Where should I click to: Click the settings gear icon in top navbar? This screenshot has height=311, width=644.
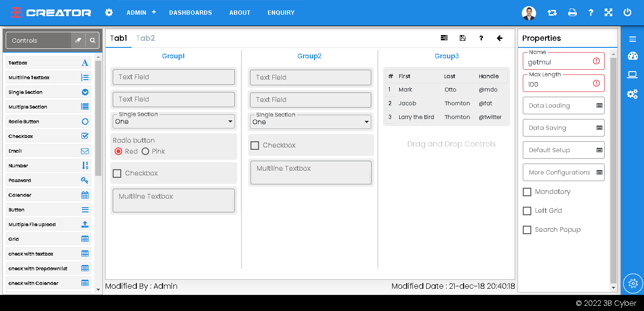coord(109,12)
